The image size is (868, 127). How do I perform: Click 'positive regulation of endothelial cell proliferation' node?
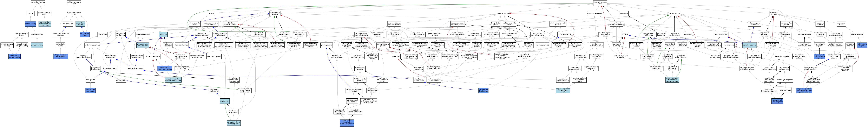(672, 80)
